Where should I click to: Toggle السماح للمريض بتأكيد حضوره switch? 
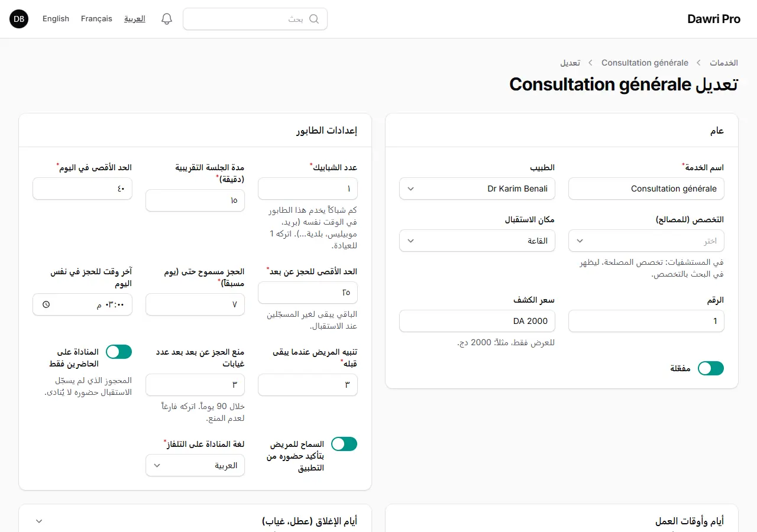344,444
